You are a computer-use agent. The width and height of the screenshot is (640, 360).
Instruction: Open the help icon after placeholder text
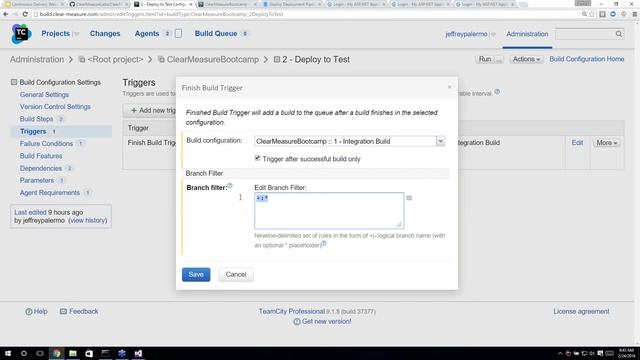(324, 244)
